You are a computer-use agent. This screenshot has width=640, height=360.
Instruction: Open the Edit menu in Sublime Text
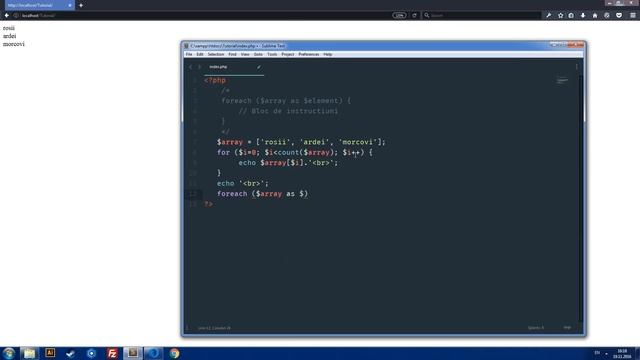pyautogui.click(x=200, y=54)
